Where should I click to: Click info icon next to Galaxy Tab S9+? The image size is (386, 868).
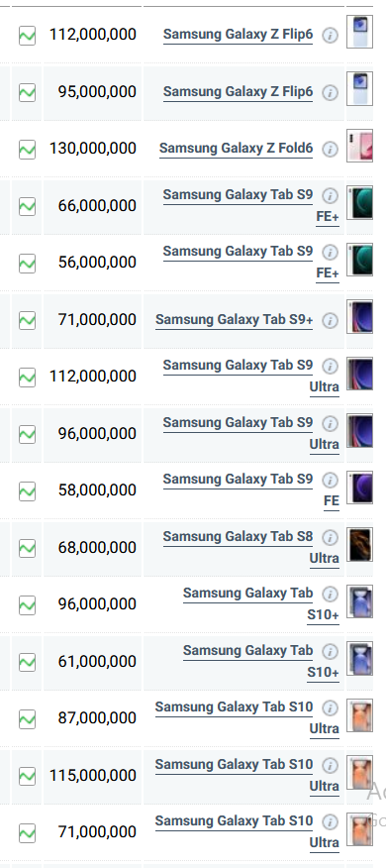pos(331,320)
